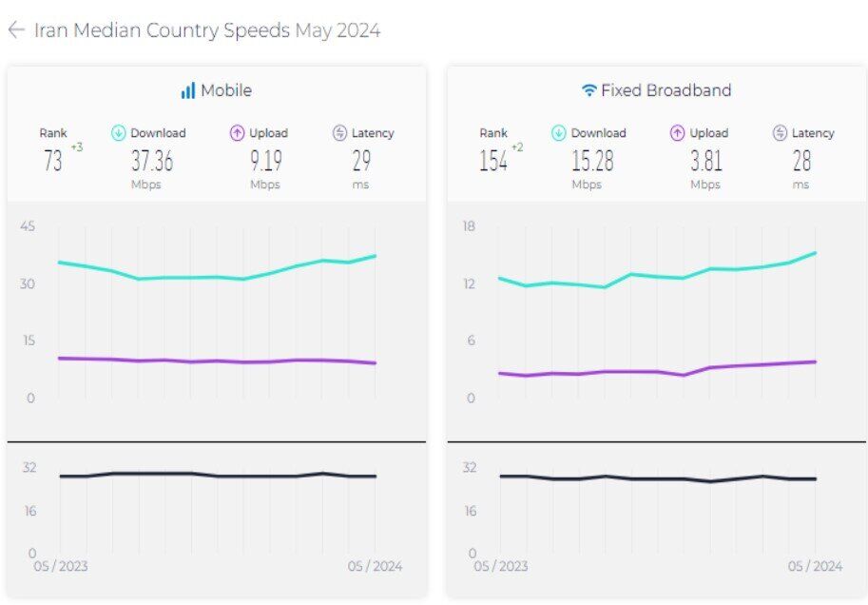Click the Fixed Broadband download speed 15.28

(x=592, y=161)
